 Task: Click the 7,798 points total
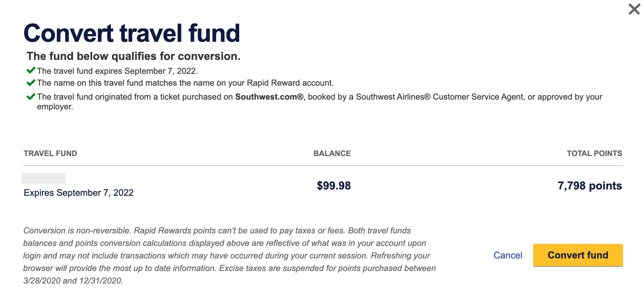click(x=590, y=186)
